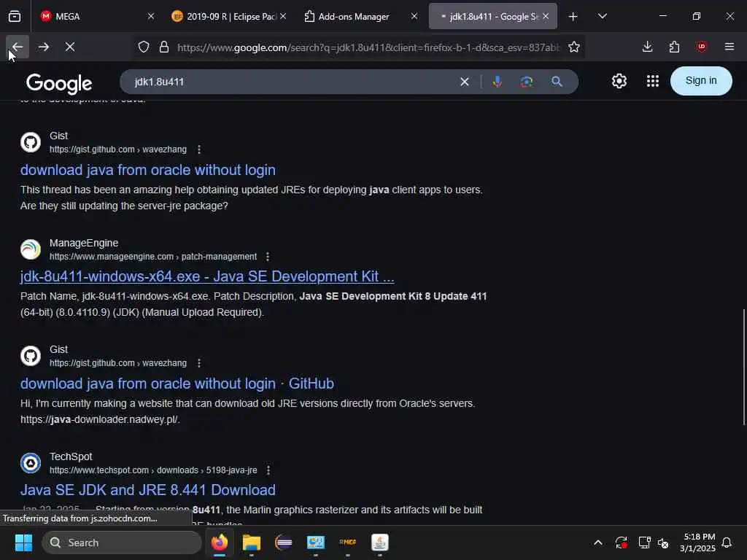This screenshot has width=747, height=560.
Task: Open Firefox from the taskbar
Action: 220,542
